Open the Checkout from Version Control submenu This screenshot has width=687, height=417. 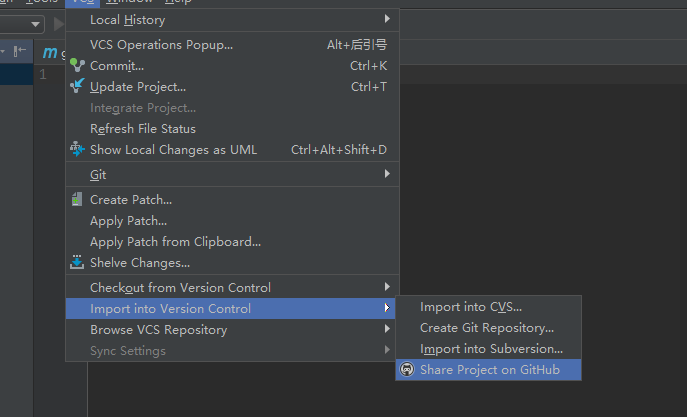(x=180, y=288)
